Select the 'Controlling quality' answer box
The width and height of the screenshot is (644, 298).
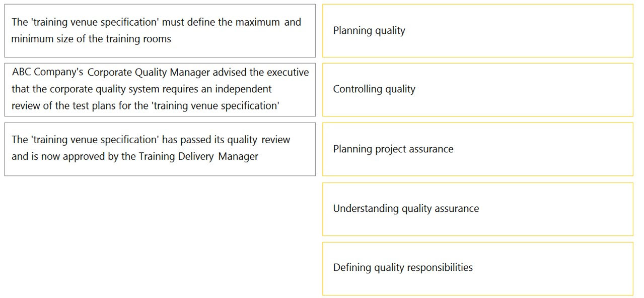477,90
